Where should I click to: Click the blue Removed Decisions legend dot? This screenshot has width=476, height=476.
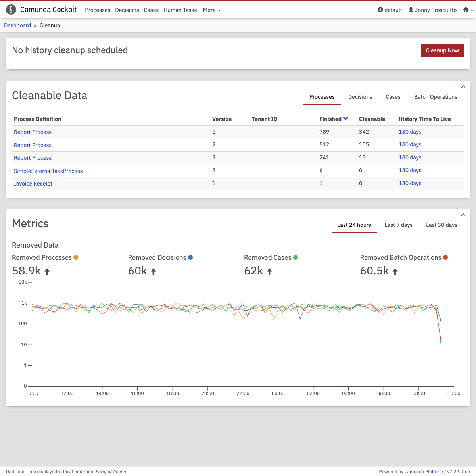point(190,257)
